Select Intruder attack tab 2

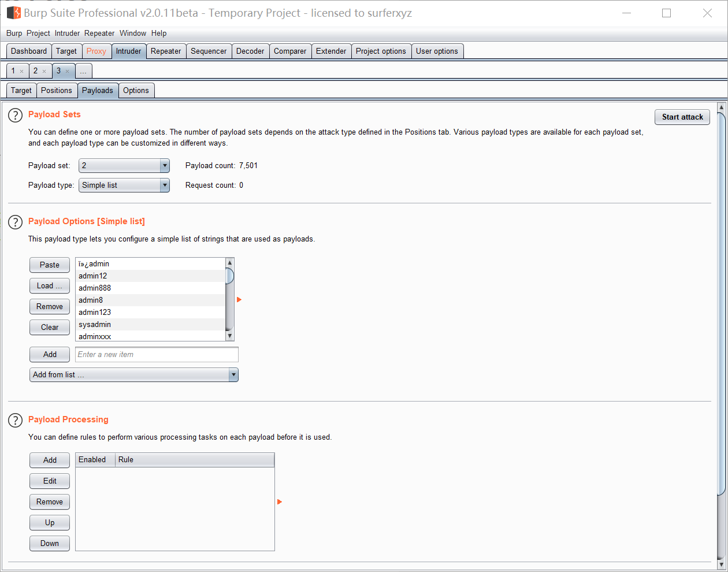(35, 71)
